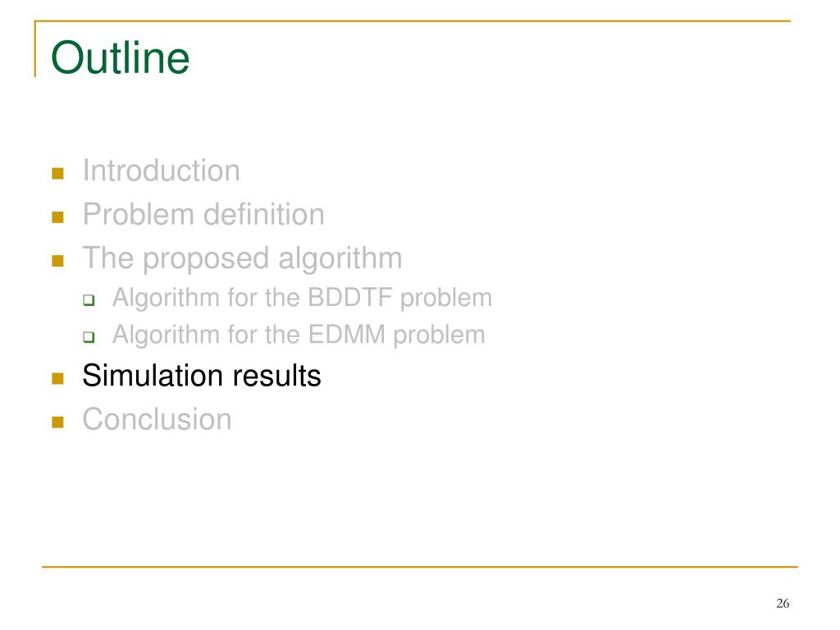The image size is (840, 630).
Task: Select Algorithm for the EDMM problem line
Action: pyautogui.click(x=299, y=336)
